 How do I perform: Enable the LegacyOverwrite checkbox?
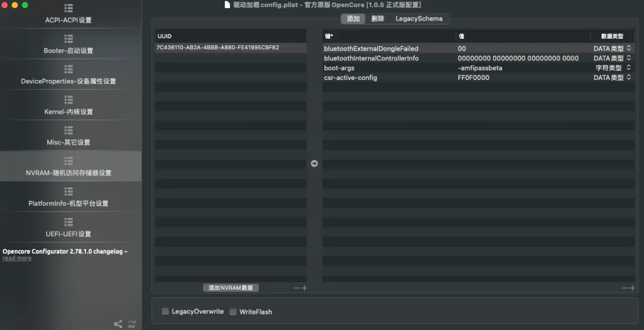(165, 311)
